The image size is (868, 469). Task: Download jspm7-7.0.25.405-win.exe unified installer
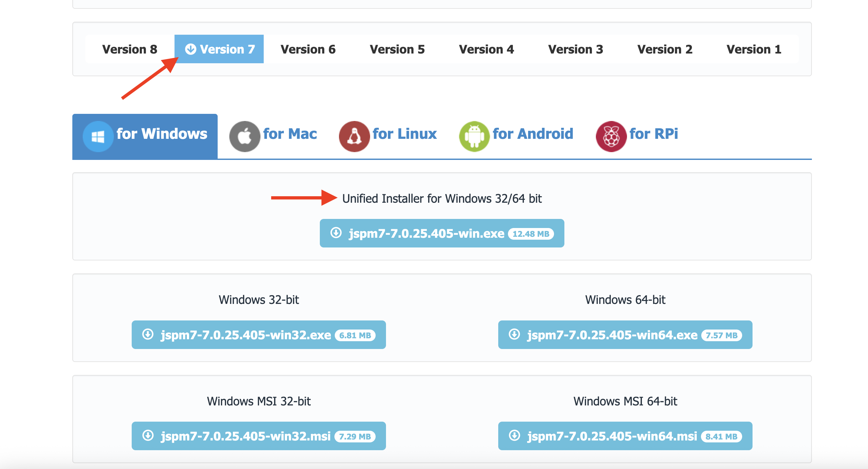point(442,233)
